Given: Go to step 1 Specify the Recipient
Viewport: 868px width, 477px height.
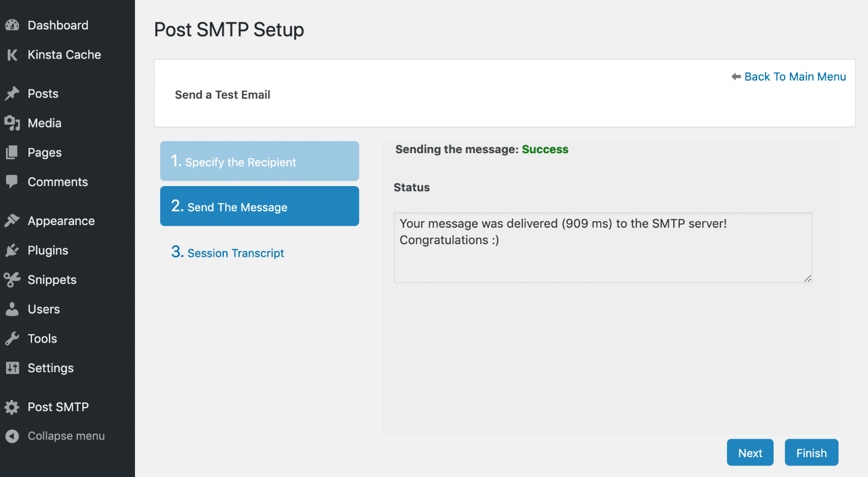Looking at the screenshot, I should click(x=259, y=161).
